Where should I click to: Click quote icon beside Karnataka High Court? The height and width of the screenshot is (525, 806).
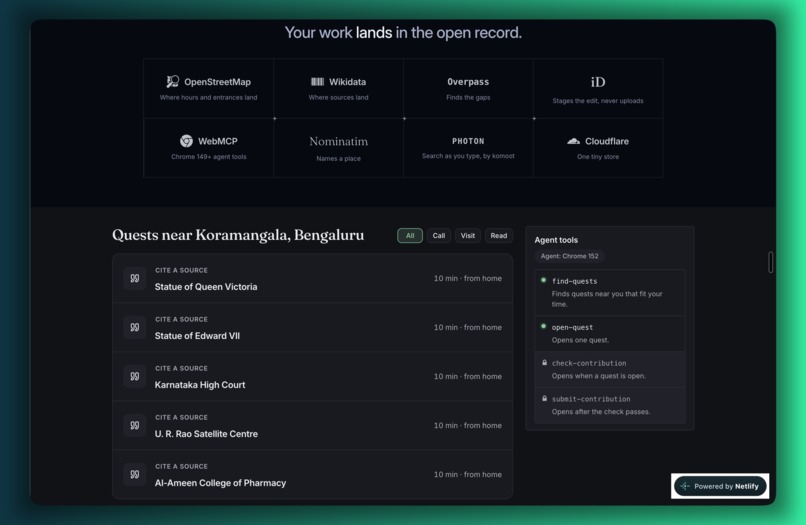pos(135,376)
